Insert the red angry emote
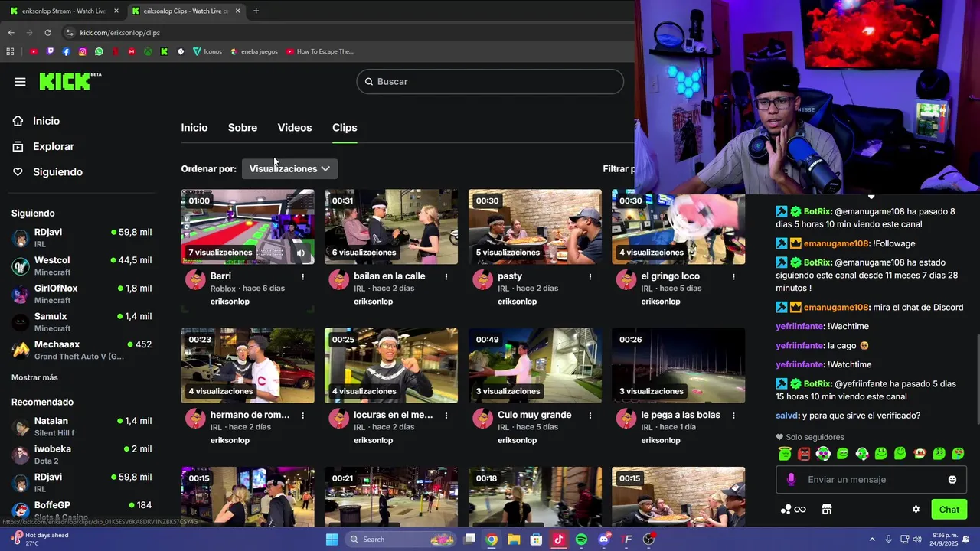980x551 pixels. coord(804,454)
